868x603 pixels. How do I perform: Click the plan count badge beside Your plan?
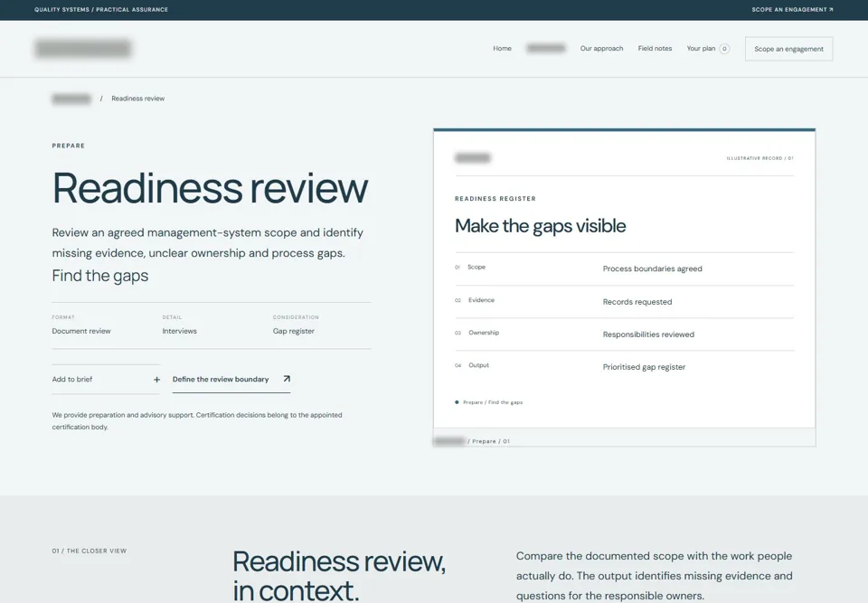click(724, 49)
